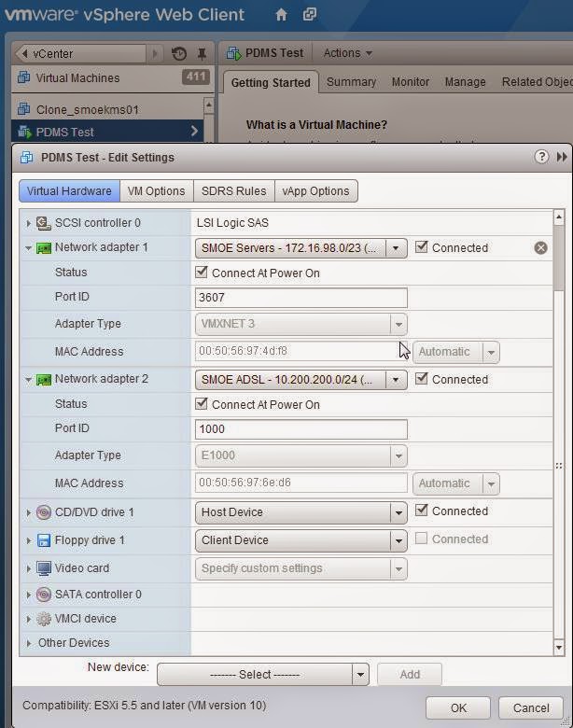
Task: Click the SATA controller 0 icon
Action: pos(44,595)
